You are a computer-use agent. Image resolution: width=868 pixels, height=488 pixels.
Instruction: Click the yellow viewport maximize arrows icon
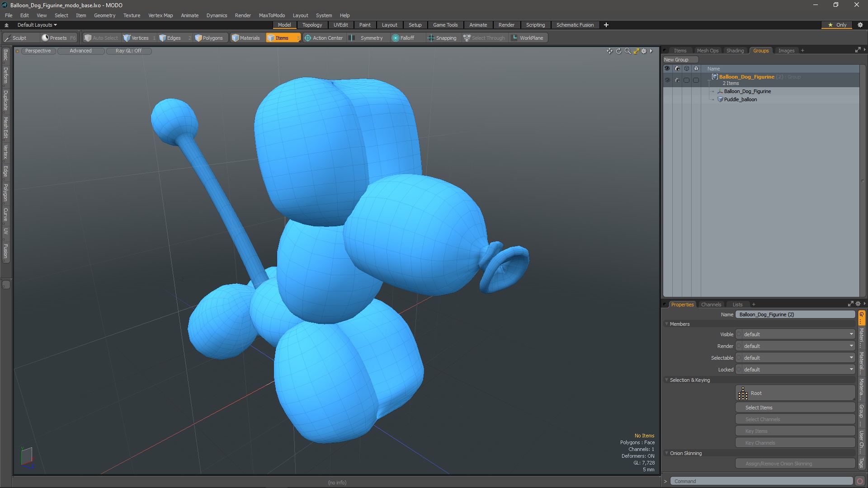(636, 51)
